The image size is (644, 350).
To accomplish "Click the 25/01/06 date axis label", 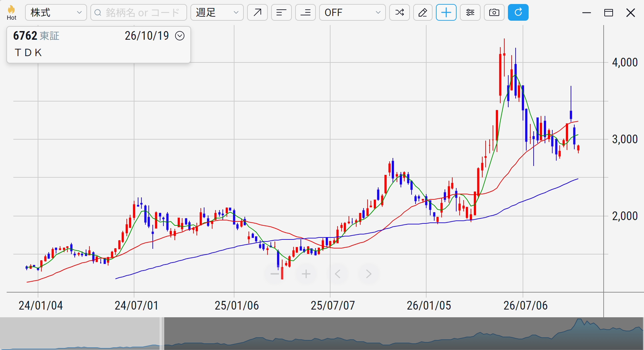I will click(x=237, y=305).
